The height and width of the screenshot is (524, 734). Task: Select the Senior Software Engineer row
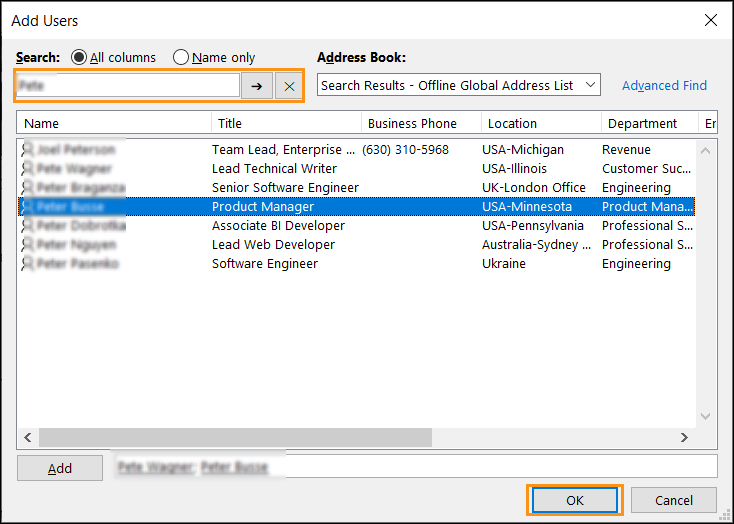(x=356, y=188)
